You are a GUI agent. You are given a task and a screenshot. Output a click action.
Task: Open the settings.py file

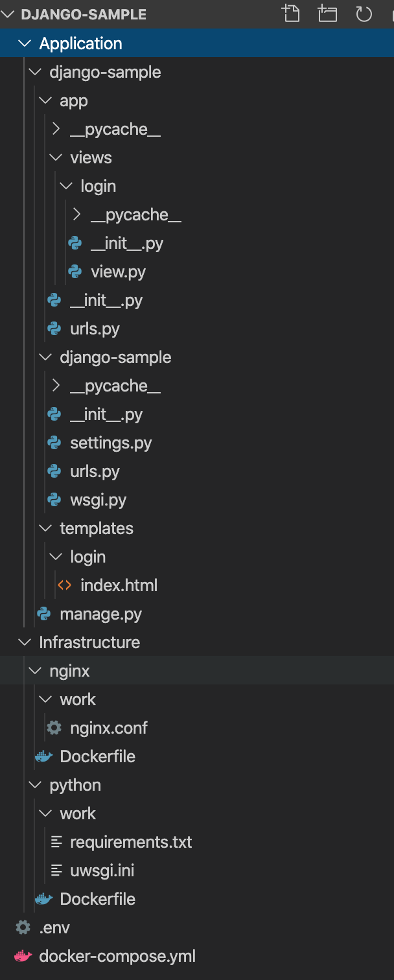coord(111,443)
